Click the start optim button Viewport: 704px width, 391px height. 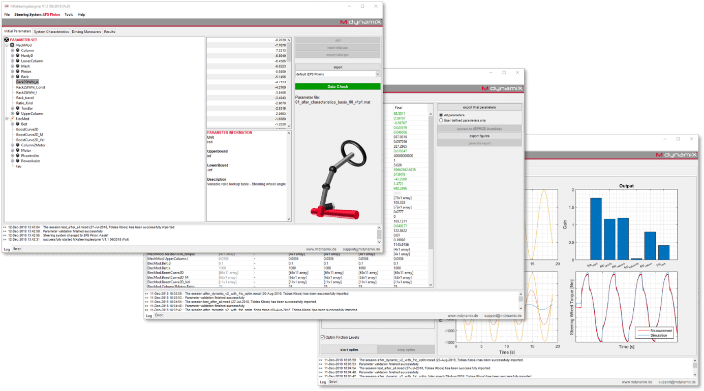[349, 350]
